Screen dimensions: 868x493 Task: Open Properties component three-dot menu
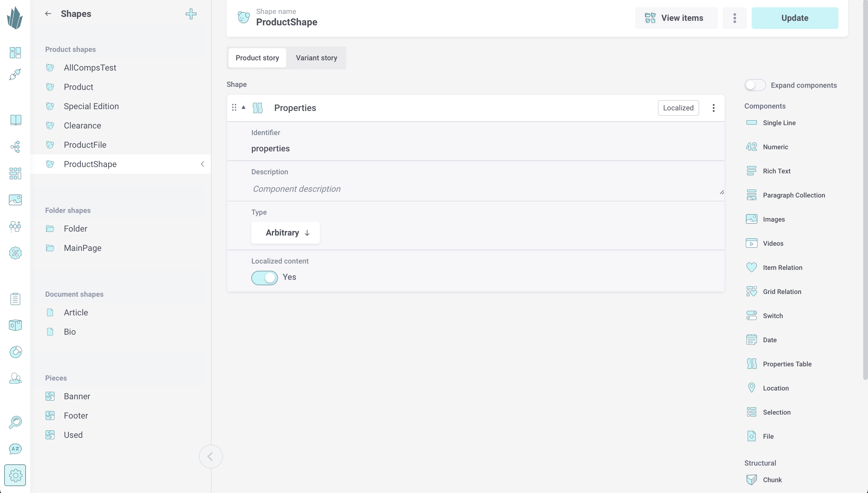point(713,108)
